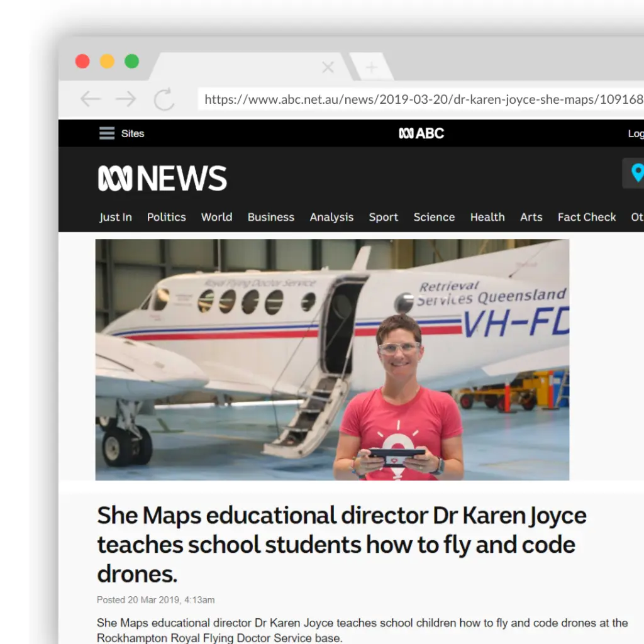Open the Science section
The image size is (644, 644).
[x=434, y=217]
